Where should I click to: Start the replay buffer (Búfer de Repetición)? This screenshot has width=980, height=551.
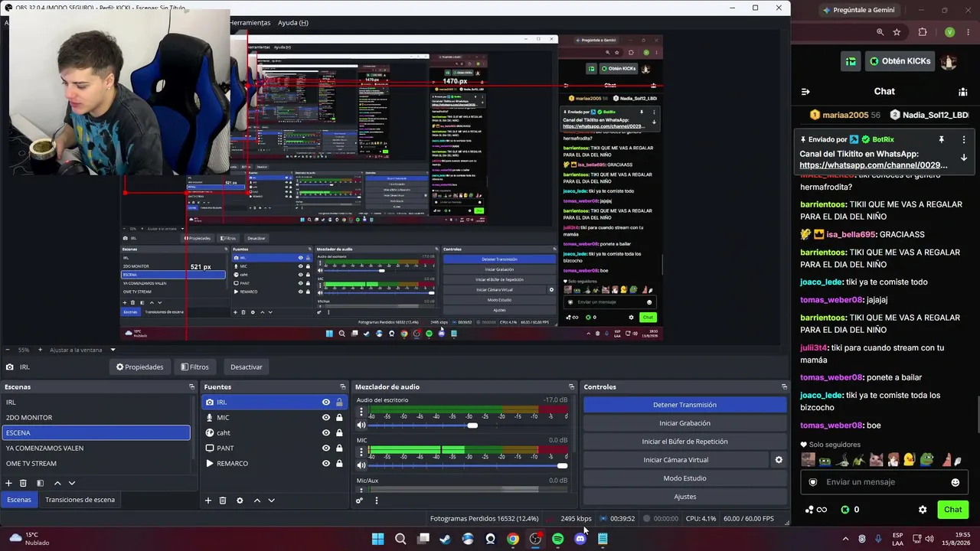[685, 442]
